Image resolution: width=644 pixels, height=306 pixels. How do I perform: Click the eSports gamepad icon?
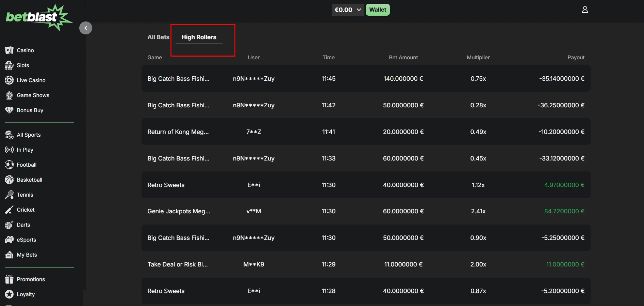tap(9, 240)
